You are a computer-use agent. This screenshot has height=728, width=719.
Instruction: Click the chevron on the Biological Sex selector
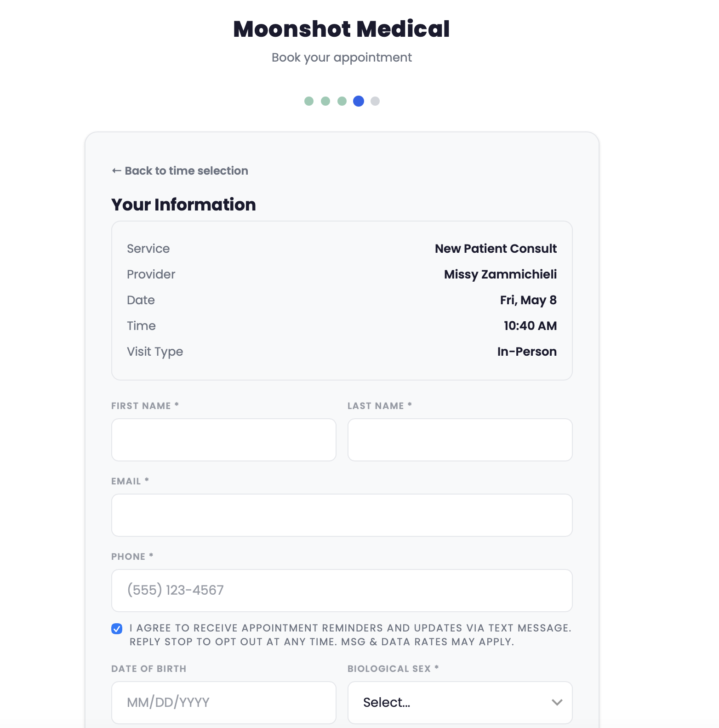tap(556, 703)
